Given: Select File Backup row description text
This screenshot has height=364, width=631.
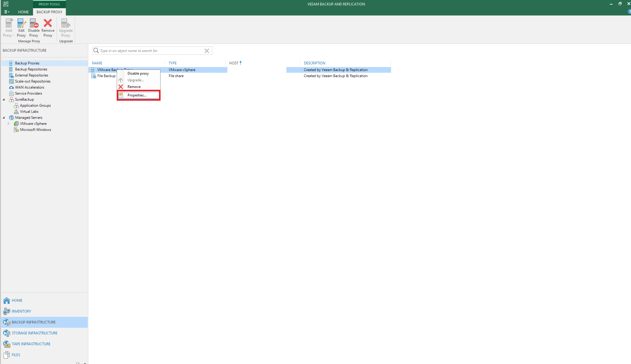Looking at the screenshot, I should (x=336, y=76).
